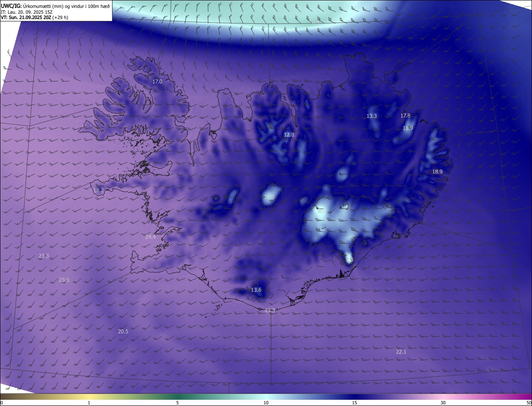Click the 23.9 value label
Viewport: 532px width, 406px height.
64,280
